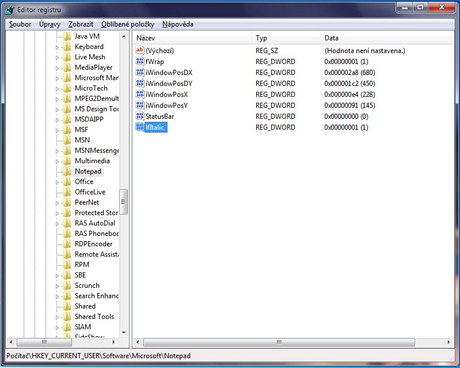Click the MSF folder icon
Image resolution: width=460 pixels, height=368 pixels.
coord(67,130)
